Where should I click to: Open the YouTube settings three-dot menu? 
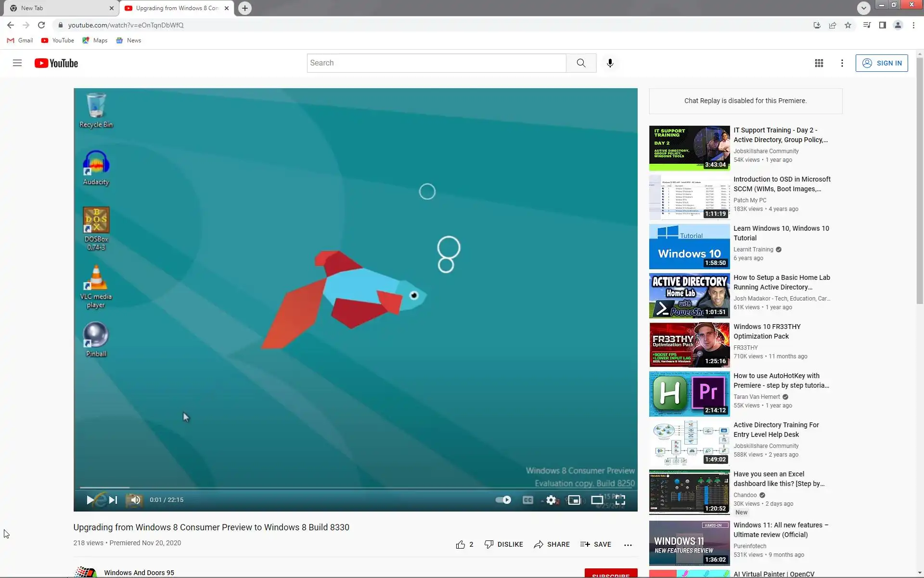[x=842, y=63]
